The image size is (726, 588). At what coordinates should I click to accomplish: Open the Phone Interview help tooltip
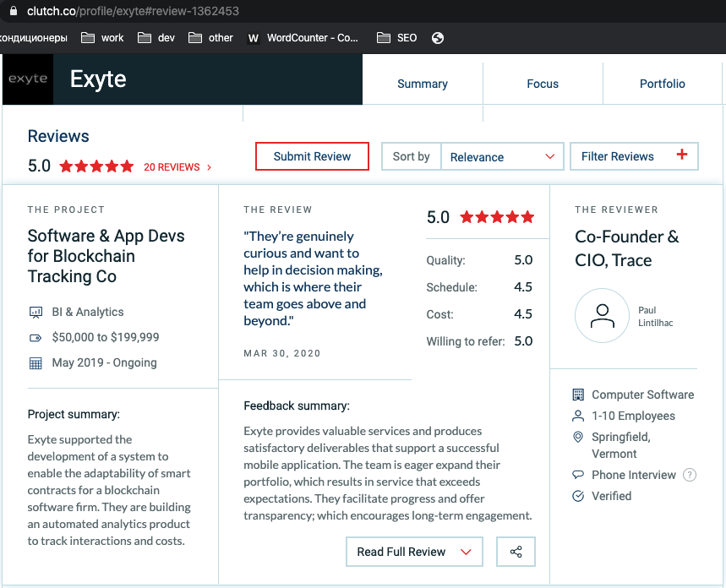690,475
